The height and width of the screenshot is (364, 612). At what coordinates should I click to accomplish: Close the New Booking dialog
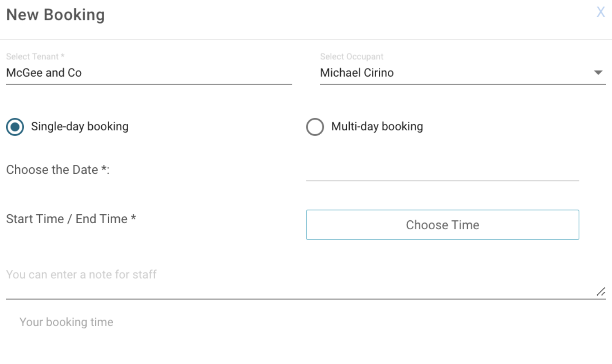tap(600, 12)
